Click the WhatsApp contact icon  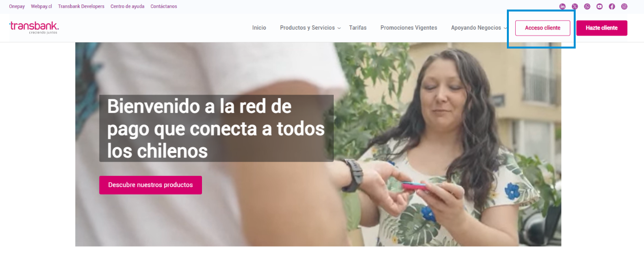pyautogui.click(x=587, y=6)
